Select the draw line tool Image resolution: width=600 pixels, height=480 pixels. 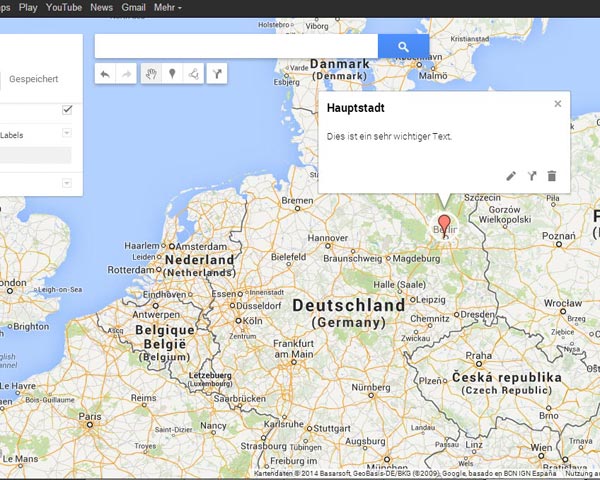(193, 73)
